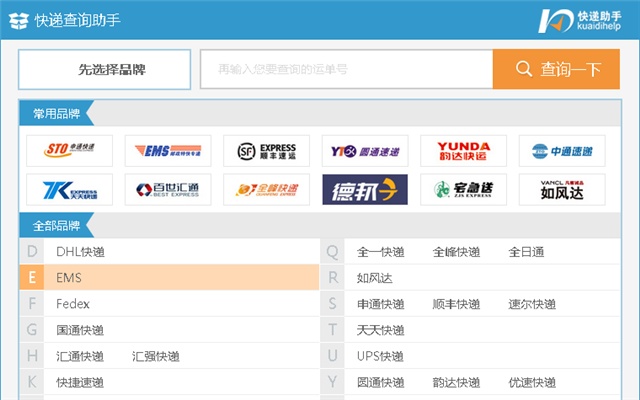Pick the TK 天天快递 logo tile

pyautogui.click(x=69, y=189)
